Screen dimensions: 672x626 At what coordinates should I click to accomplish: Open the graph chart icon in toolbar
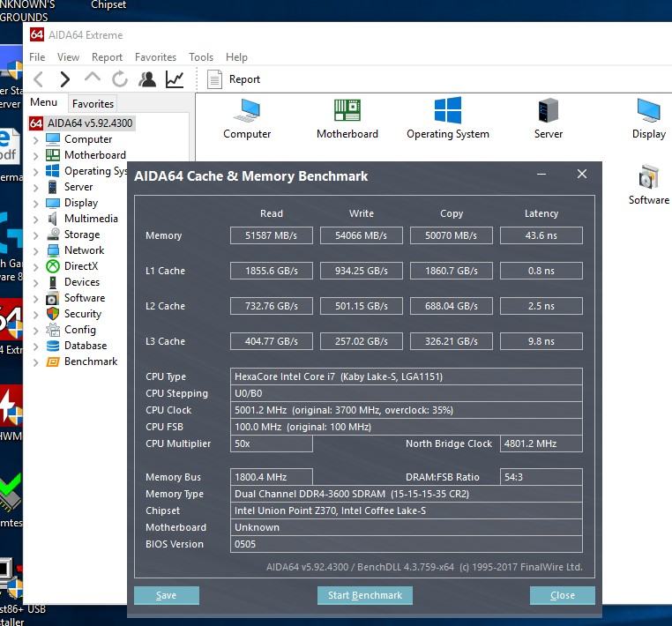click(x=175, y=79)
